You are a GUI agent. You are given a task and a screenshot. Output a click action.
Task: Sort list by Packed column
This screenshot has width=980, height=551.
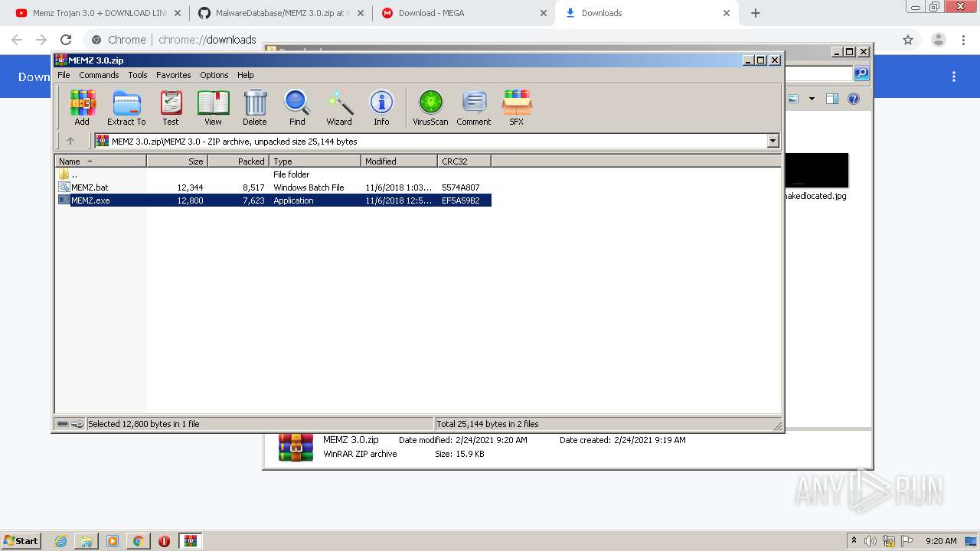238,161
